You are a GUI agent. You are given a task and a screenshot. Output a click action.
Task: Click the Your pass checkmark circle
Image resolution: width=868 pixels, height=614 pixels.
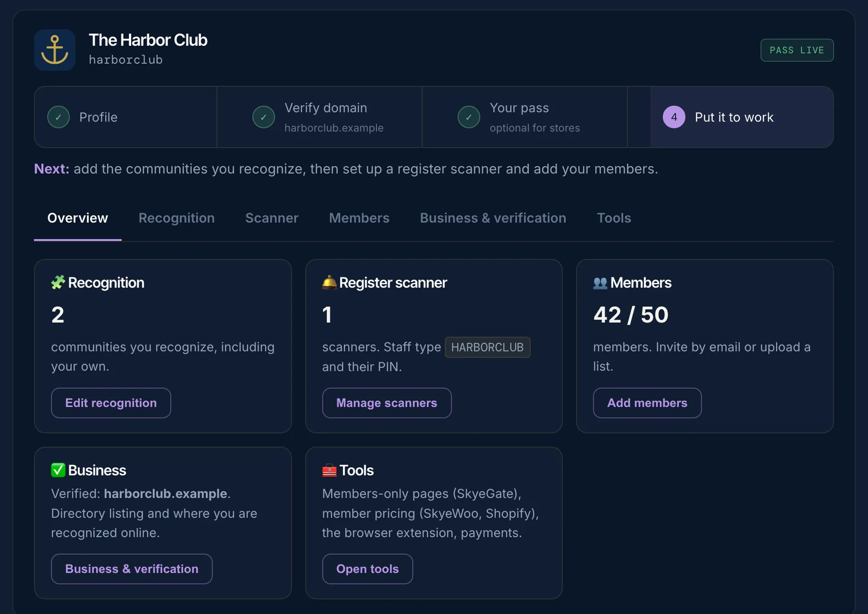pos(469,117)
